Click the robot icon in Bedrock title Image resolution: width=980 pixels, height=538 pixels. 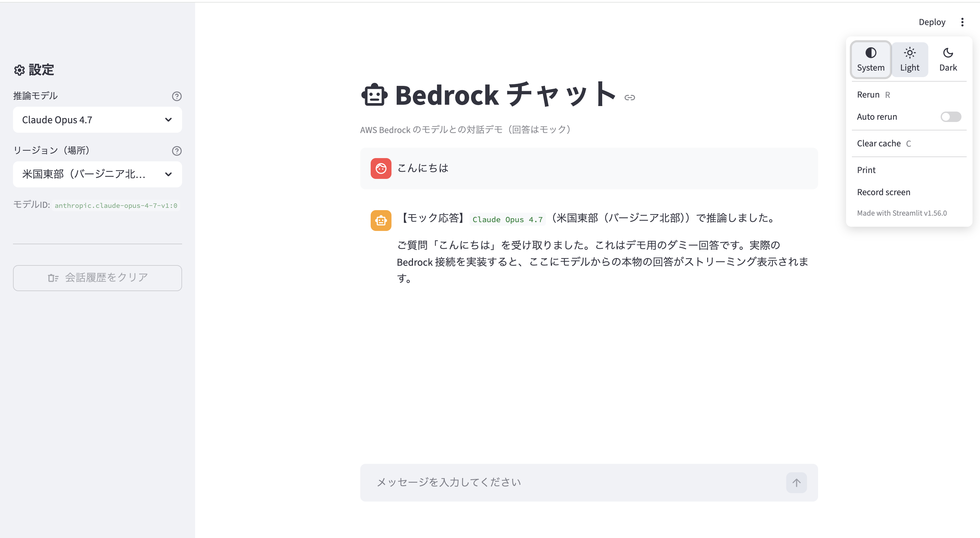[374, 95]
